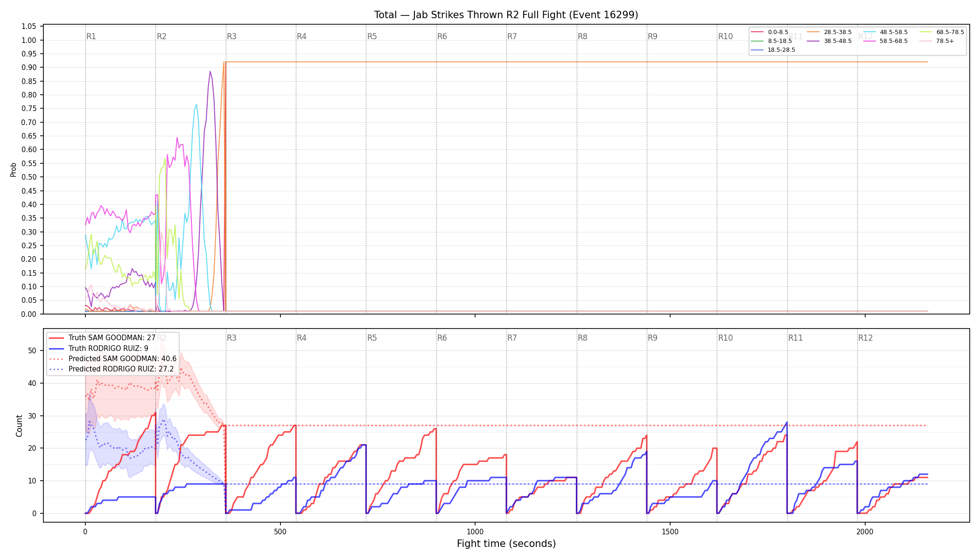The image size is (980, 560).
Task: Click the 0.50 tick on Prob axis
Action: click(x=29, y=177)
